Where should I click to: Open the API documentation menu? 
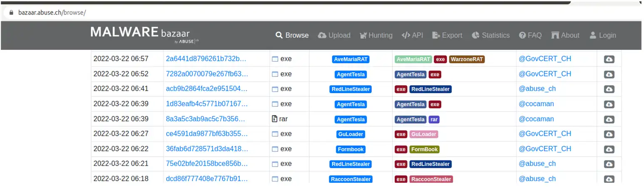pyautogui.click(x=412, y=35)
